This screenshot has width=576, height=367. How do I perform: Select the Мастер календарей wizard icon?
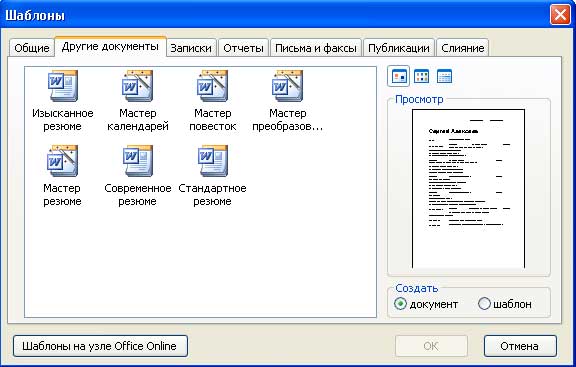[x=137, y=86]
